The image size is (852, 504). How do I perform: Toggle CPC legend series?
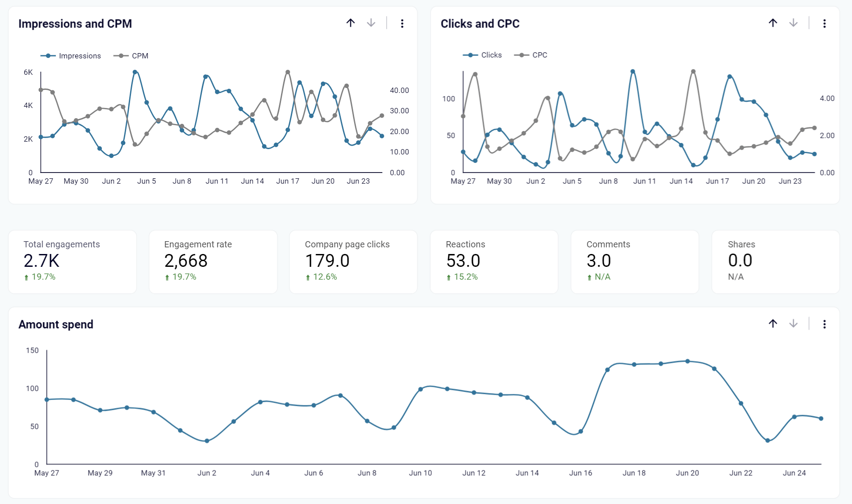click(x=531, y=55)
